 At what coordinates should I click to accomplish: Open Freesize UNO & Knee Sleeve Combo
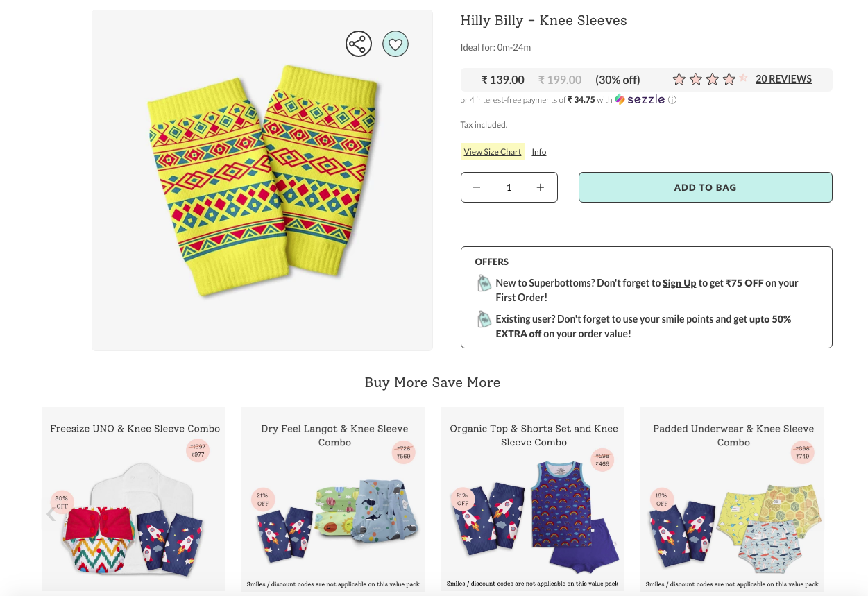tap(134, 500)
